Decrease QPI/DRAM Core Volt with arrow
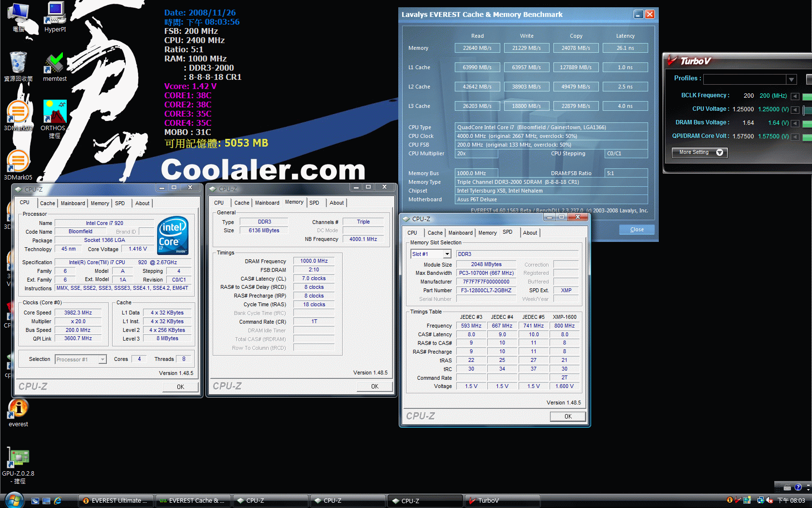Image resolution: width=812 pixels, height=508 pixels. click(795, 137)
